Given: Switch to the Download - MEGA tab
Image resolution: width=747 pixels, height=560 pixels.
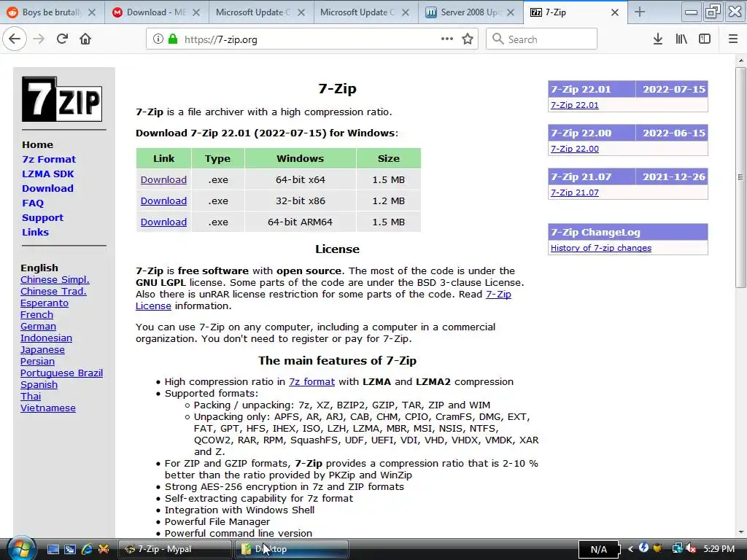Looking at the screenshot, I should point(156,12).
